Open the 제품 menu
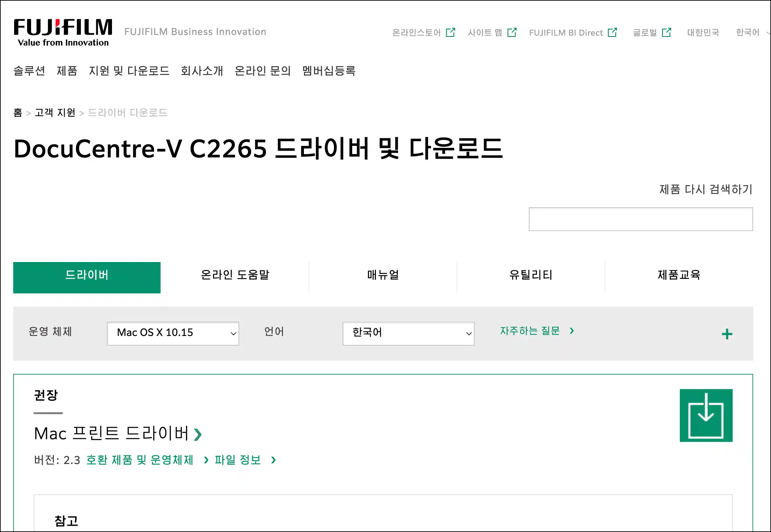The height and width of the screenshot is (532, 771). (x=67, y=71)
